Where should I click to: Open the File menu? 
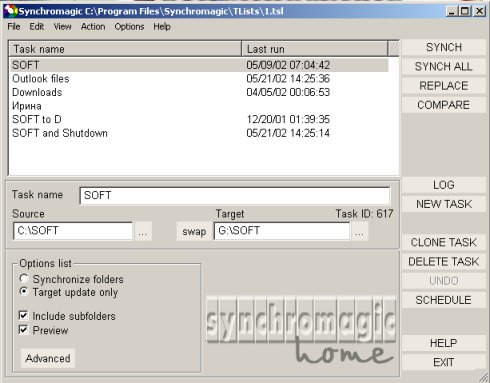click(14, 27)
